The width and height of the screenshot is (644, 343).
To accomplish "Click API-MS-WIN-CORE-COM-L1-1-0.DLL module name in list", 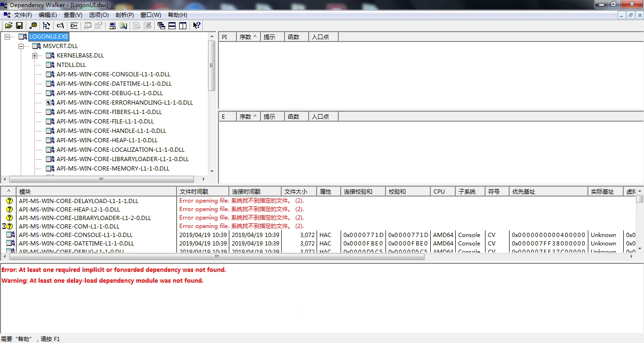I will pyautogui.click(x=69, y=226).
